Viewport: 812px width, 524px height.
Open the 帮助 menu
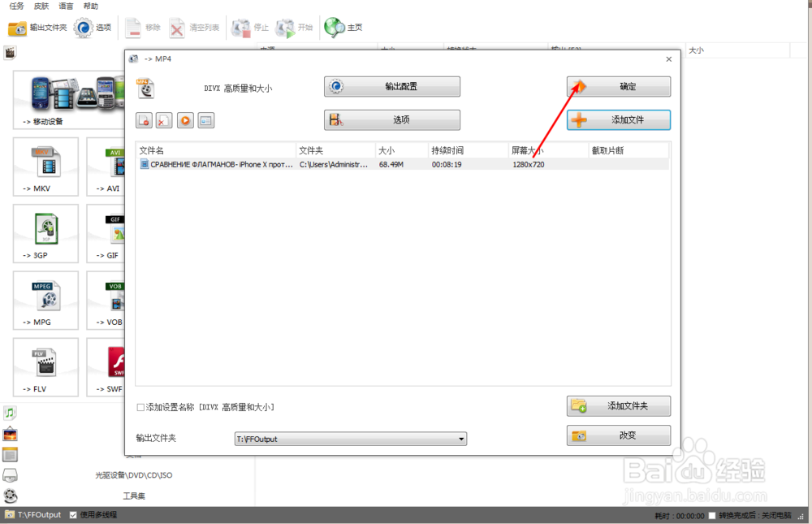91,6
